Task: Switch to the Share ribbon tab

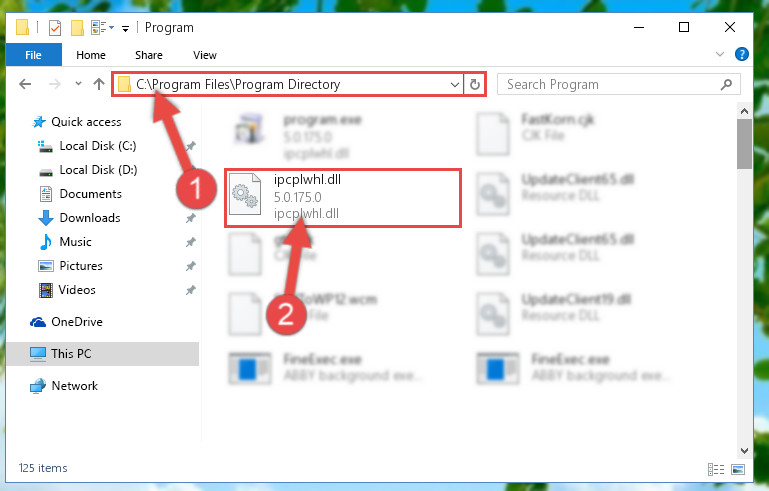Action: (x=149, y=55)
